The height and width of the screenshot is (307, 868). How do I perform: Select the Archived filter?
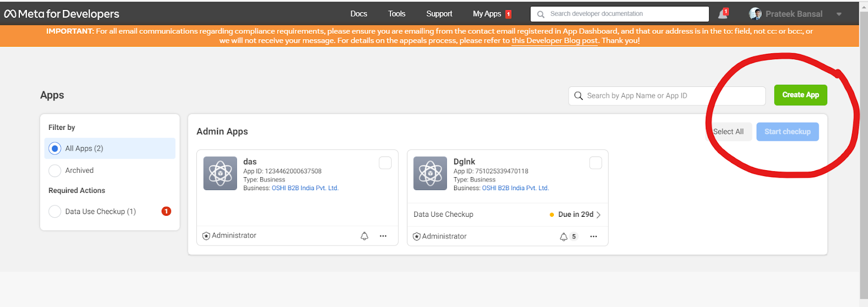point(110,171)
